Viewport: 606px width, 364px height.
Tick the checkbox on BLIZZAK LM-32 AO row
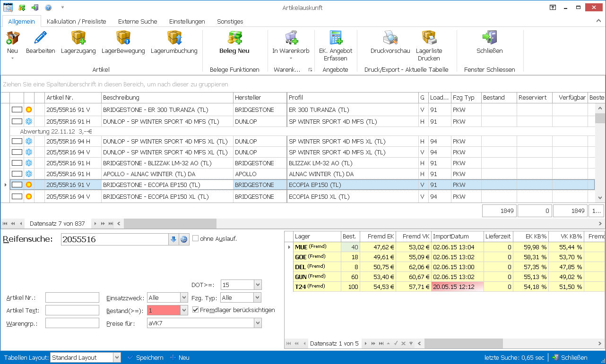(17, 163)
